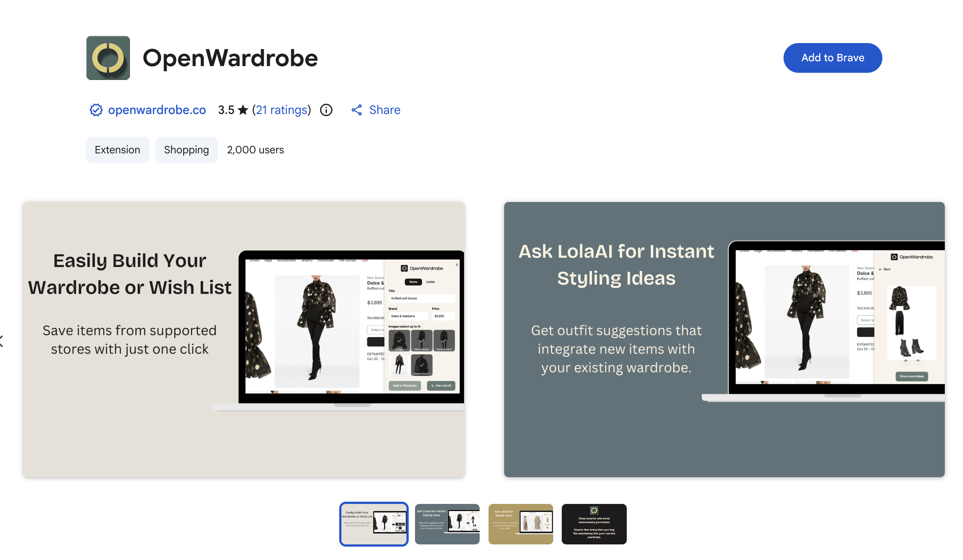Go to previous slide with left chevron
The image size is (963, 560).
pos(2,341)
